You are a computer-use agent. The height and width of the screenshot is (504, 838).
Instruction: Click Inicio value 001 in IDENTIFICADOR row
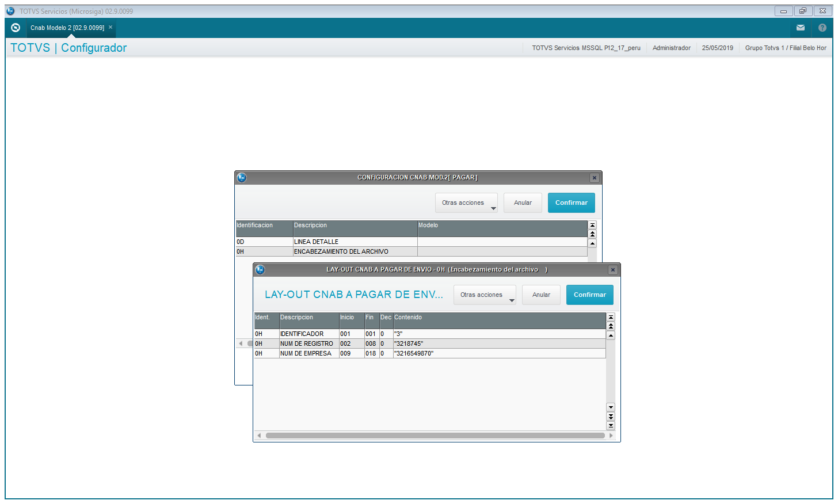click(x=352, y=334)
